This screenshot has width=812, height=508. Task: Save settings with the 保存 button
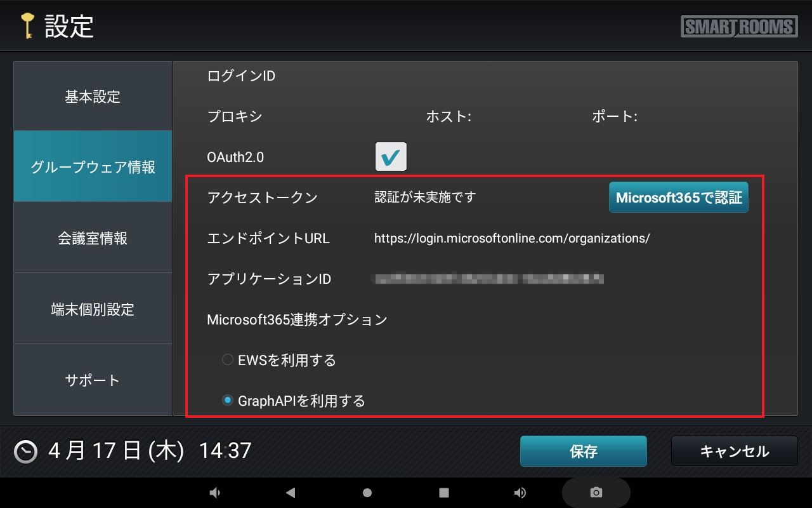[x=583, y=451]
